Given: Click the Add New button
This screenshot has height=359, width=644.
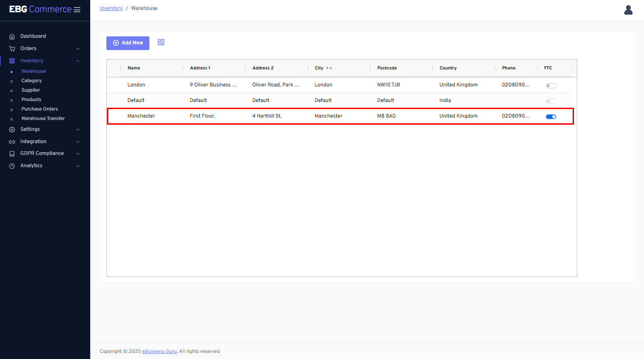Looking at the screenshot, I should [128, 43].
